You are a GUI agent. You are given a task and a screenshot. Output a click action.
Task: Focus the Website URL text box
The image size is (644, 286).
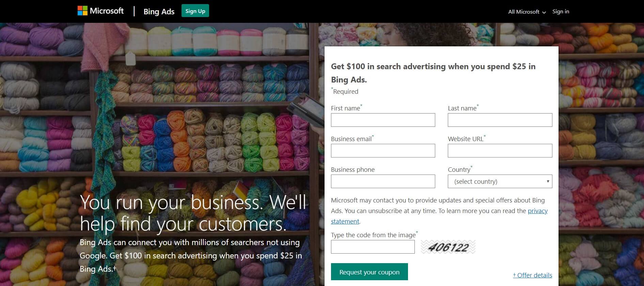[x=500, y=151]
